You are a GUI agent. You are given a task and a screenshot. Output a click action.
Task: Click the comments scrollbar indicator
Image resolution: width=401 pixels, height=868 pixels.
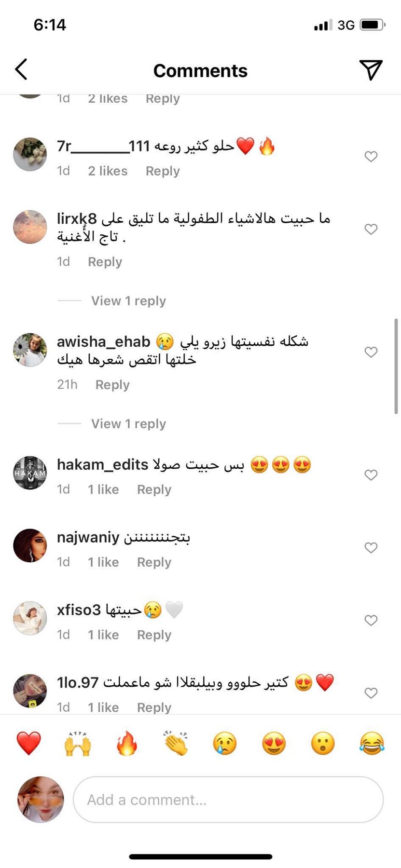click(x=396, y=366)
